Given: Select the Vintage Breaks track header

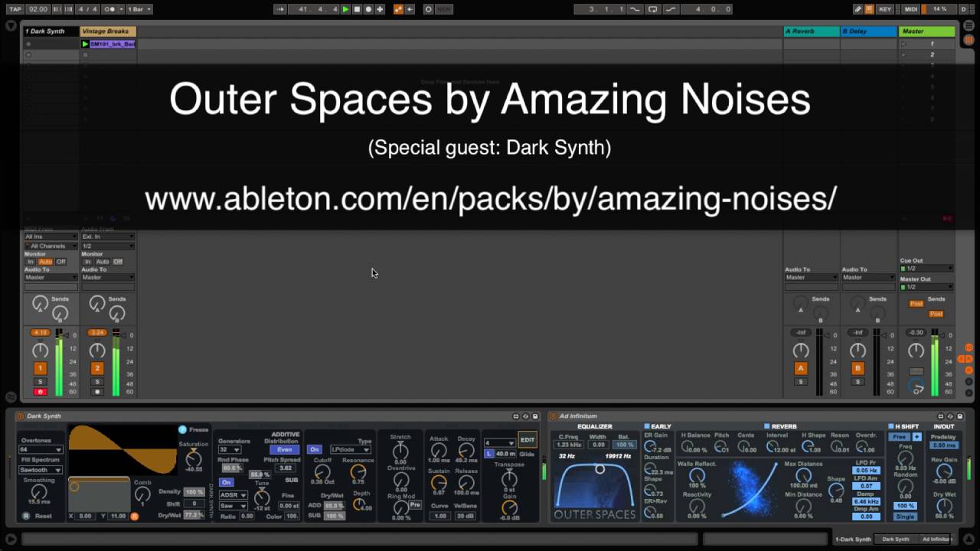Looking at the screenshot, I should [x=108, y=31].
